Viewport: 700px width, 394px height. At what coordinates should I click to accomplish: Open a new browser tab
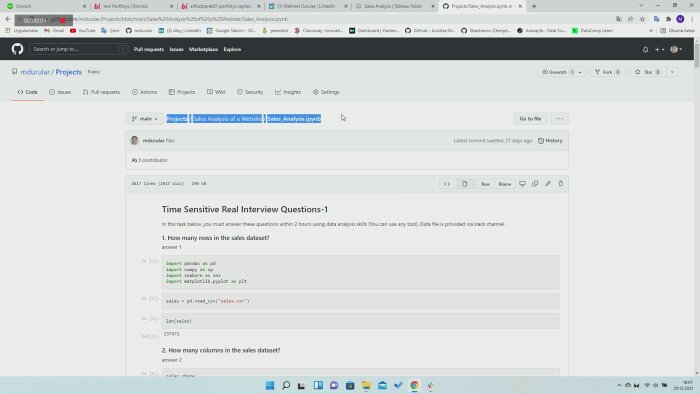click(x=534, y=6)
